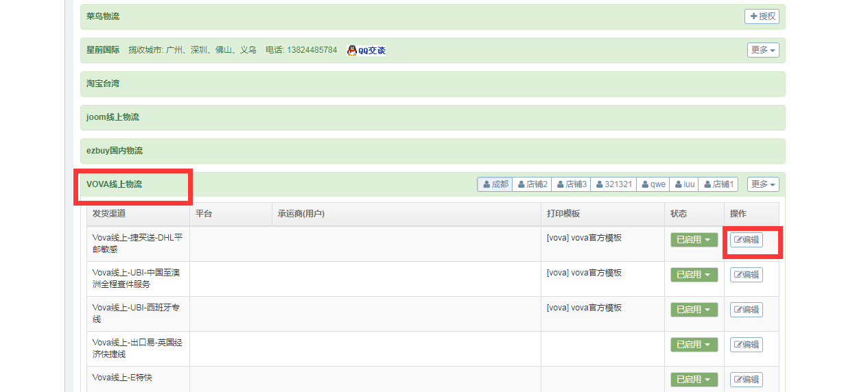Screen dimensions: 868x392
Task: Click the 星前国际 logistics title
Action: click(103, 50)
